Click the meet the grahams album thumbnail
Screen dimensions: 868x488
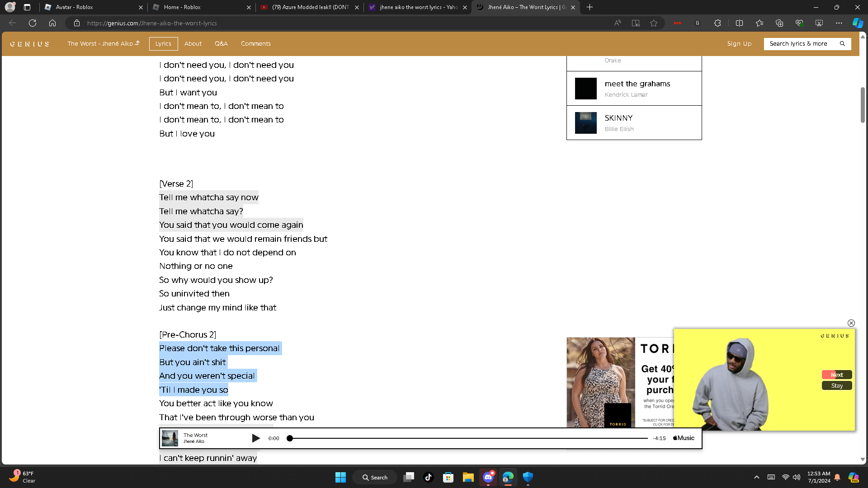point(586,89)
